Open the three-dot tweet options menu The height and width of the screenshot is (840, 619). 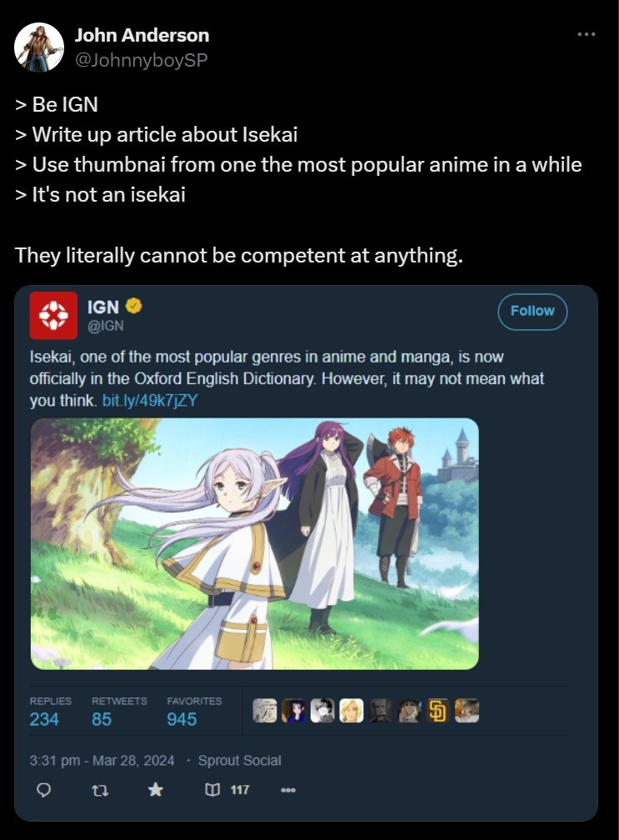pyautogui.click(x=587, y=34)
